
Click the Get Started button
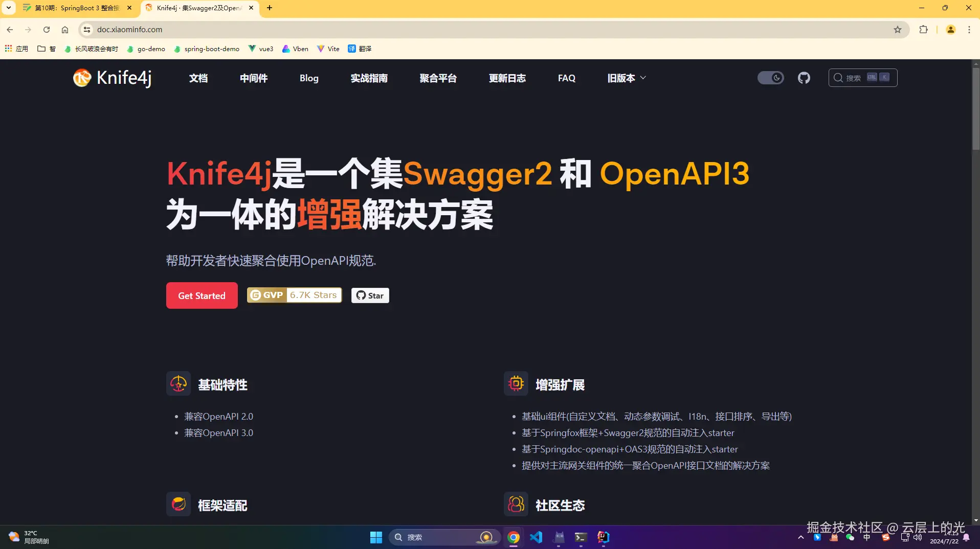coord(202,295)
